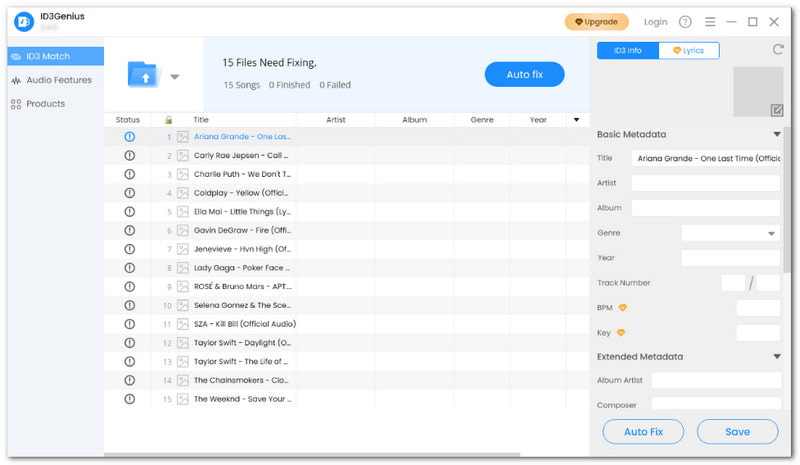Click the Audio Features waveform icon
Viewport: 800px width, 465px height.
click(16, 81)
